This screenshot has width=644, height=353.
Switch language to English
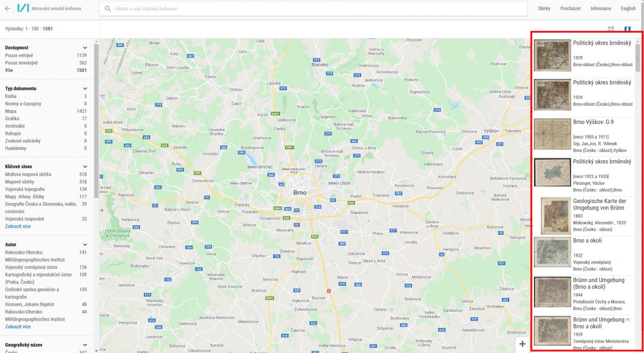pos(628,9)
